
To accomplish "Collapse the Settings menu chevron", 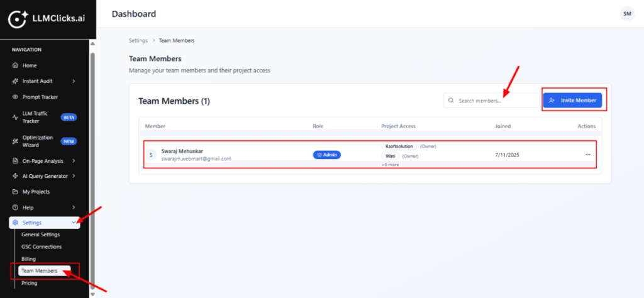I will [74, 223].
